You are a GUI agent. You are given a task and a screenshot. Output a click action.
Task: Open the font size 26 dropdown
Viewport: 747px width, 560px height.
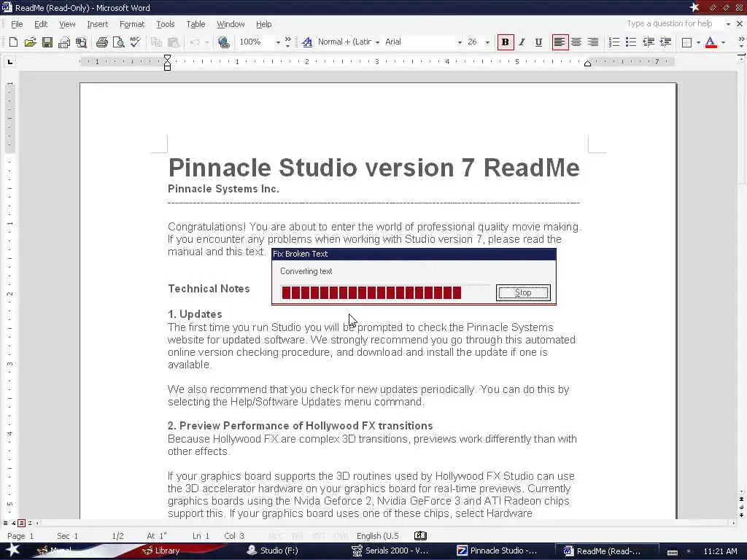(487, 42)
